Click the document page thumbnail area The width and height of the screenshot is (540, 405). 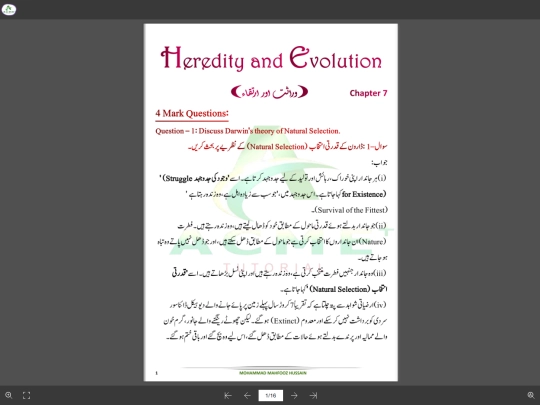point(271,202)
